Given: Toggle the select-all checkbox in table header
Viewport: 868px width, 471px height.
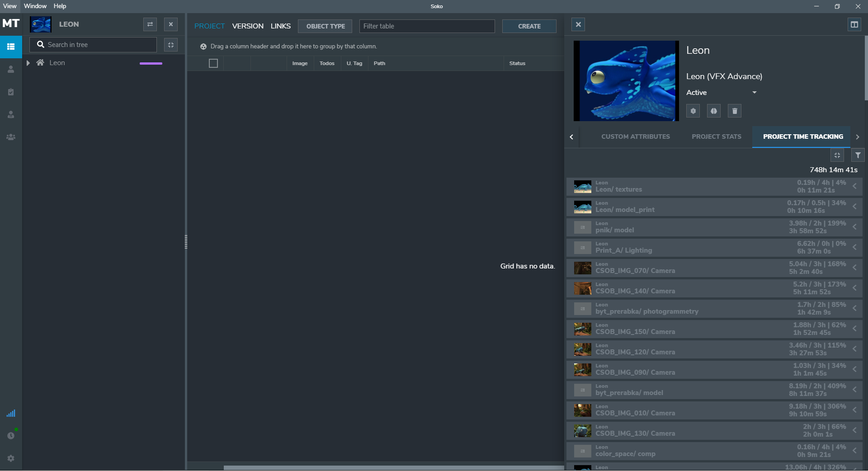Looking at the screenshot, I should point(213,63).
